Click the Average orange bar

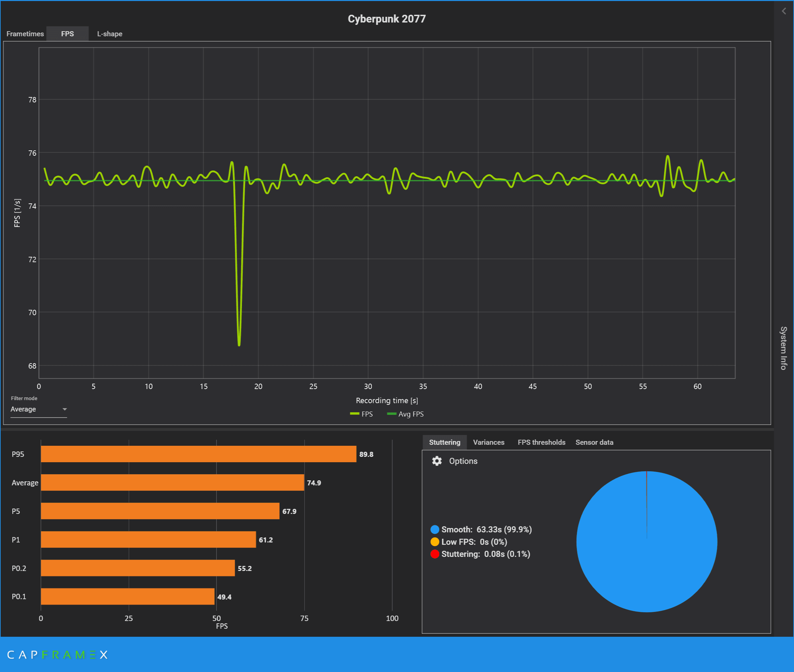click(x=172, y=483)
